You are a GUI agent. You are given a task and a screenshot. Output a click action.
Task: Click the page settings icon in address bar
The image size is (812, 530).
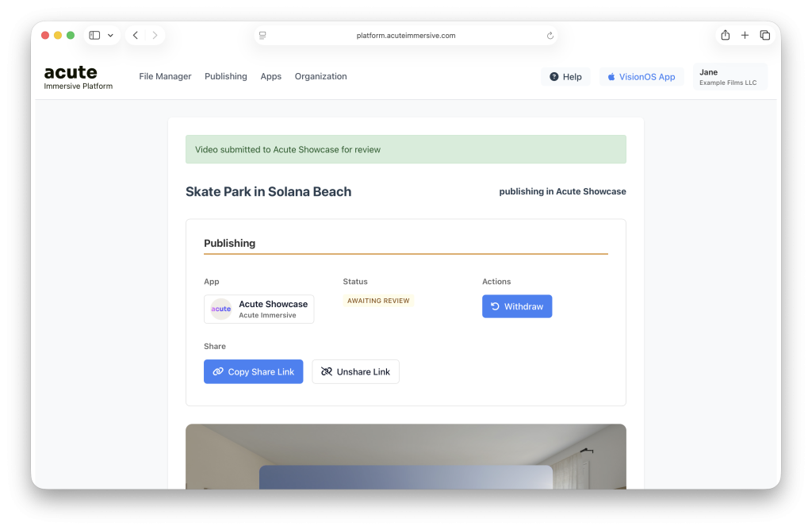(262, 36)
